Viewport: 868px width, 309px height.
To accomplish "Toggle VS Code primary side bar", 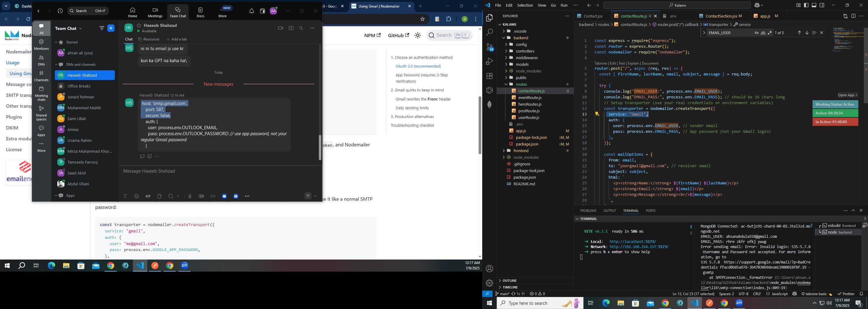I will [x=806, y=5].
